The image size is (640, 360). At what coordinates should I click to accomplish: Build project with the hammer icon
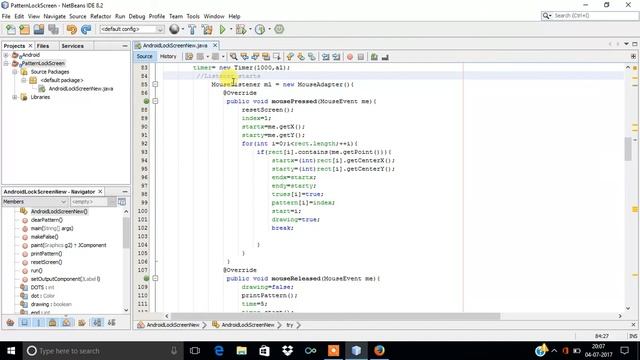point(192,29)
